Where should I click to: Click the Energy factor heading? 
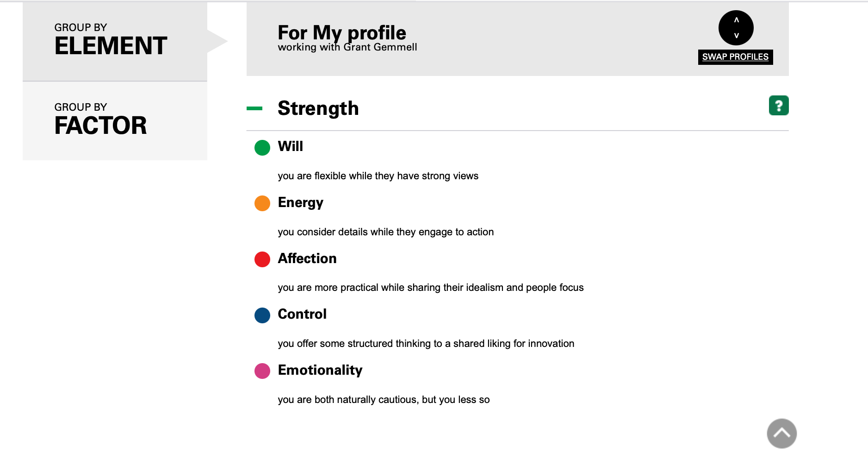[301, 202]
